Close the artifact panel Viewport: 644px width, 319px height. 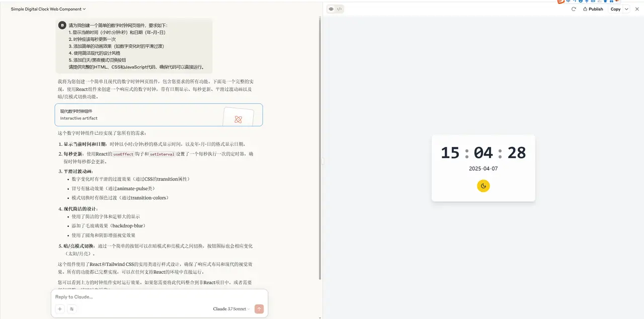[x=636, y=9]
